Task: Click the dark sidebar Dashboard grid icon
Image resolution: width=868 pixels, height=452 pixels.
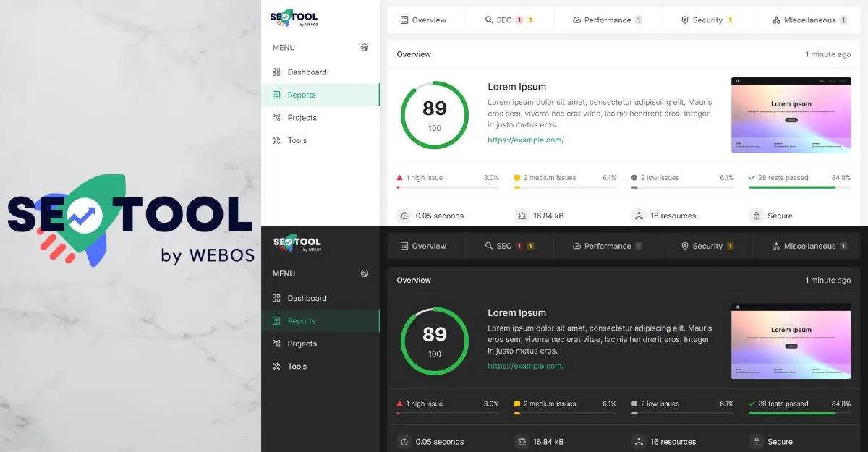Action: click(x=276, y=298)
